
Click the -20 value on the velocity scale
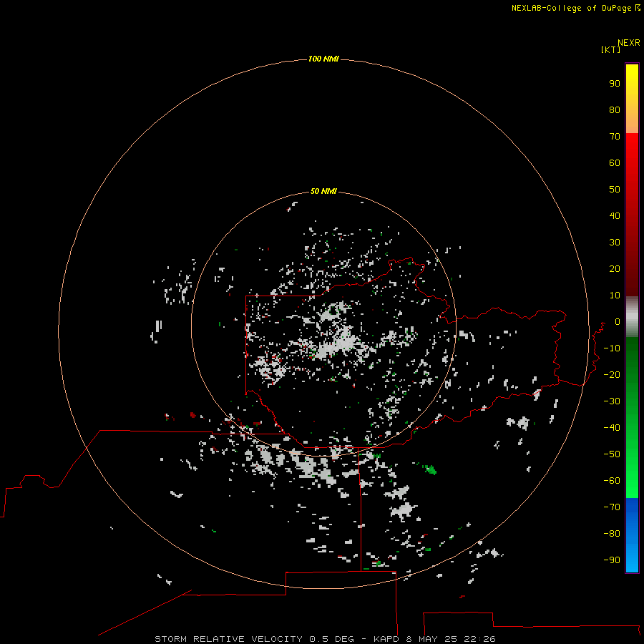(612, 374)
